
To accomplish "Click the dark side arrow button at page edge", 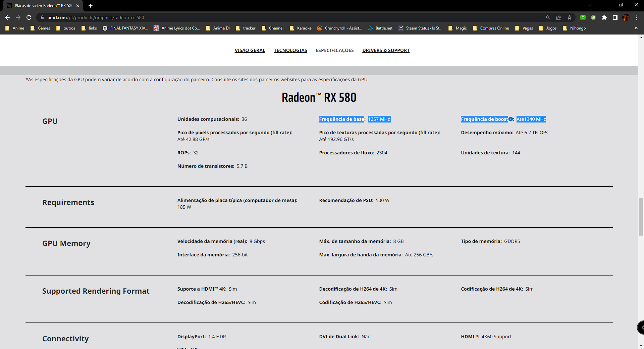I will (x=641, y=328).
